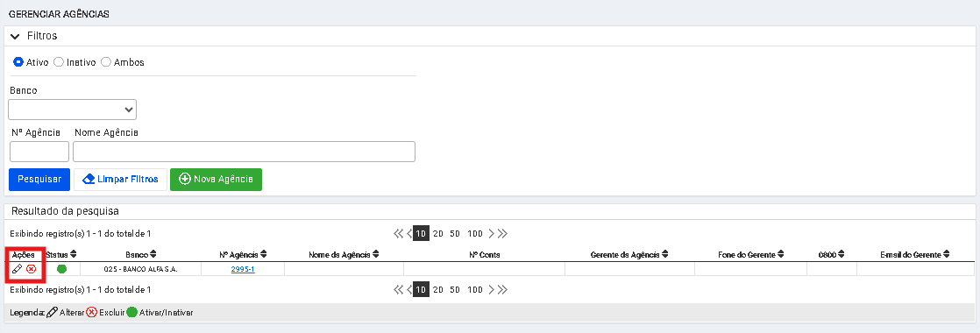Click the Nova Agência button
The image size is (980, 333).
(x=216, y=180)
